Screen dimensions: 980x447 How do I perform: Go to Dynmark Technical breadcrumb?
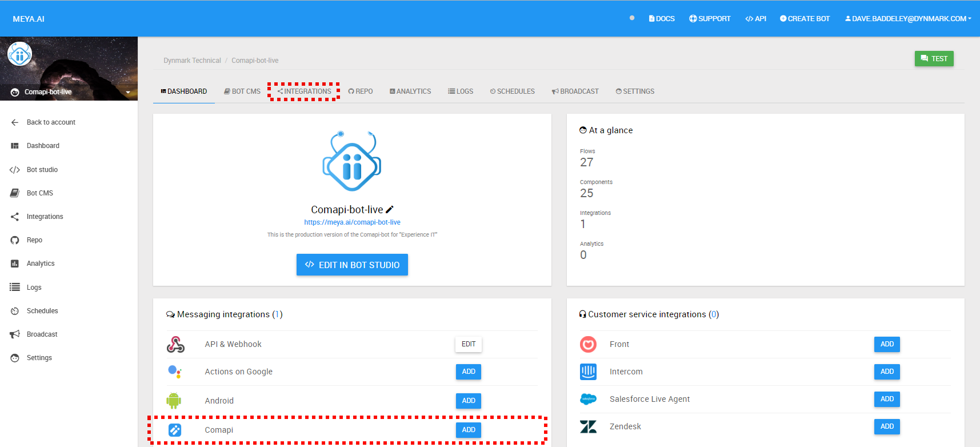pos(192,61)
